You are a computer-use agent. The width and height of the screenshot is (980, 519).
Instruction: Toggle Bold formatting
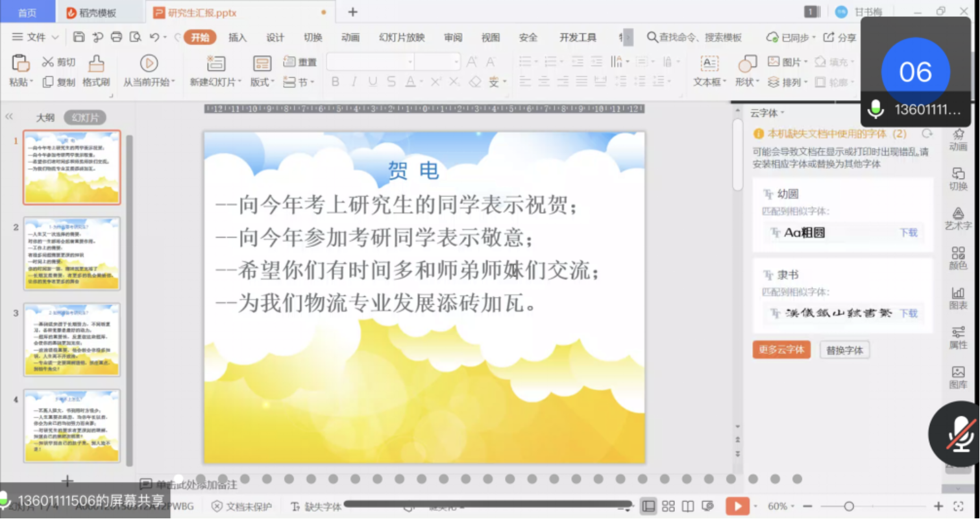point(336,82)
